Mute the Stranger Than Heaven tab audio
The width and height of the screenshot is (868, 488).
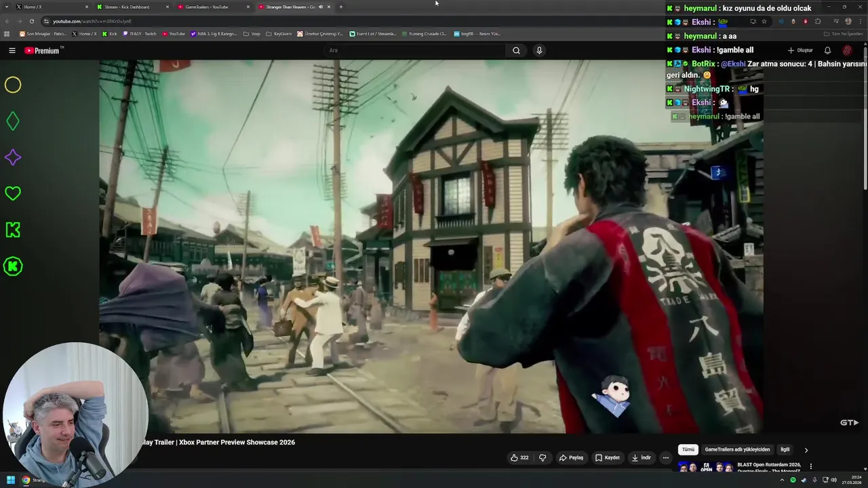pos(321,7)
